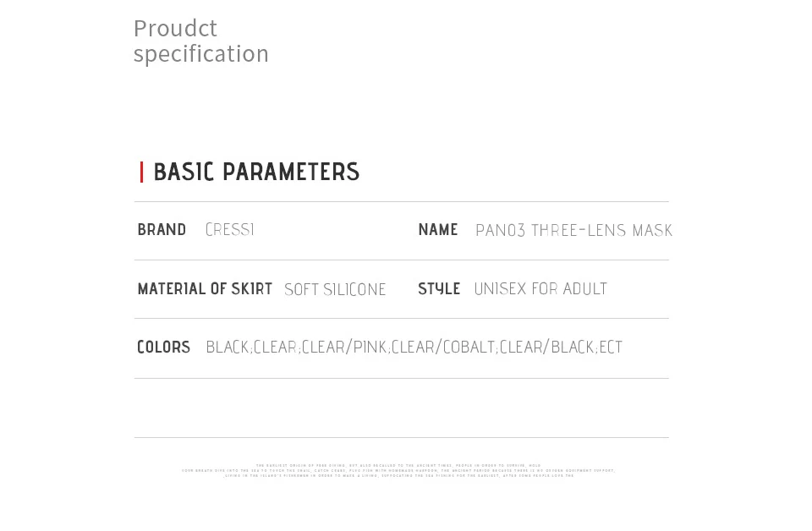Image resolution: width=812 pixels, height=531 pixels.
Task: Click the CLEAR/COBALT color entry
Action: 443,348
